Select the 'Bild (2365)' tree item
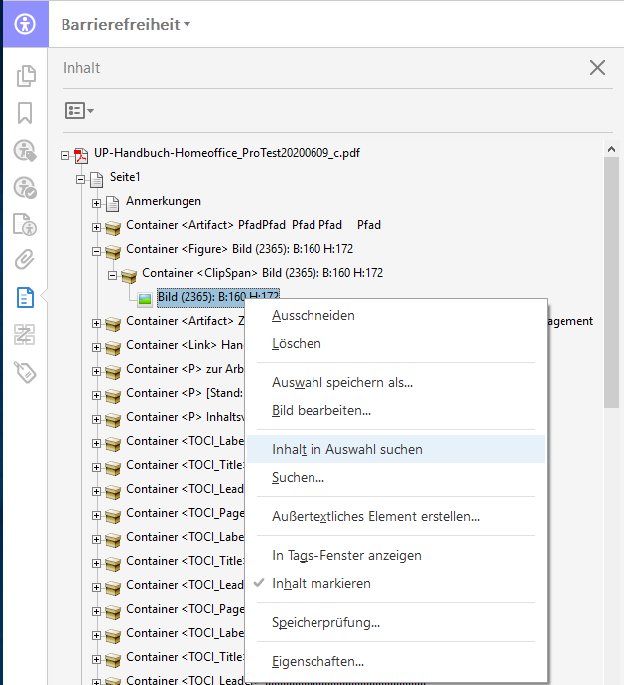624x685 pixels. [x=217, y=297]
